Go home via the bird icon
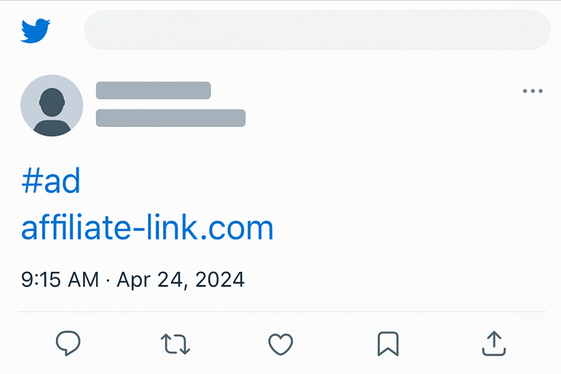The width and height of the screenshot is (561, 374). click(x=35, y=31)
